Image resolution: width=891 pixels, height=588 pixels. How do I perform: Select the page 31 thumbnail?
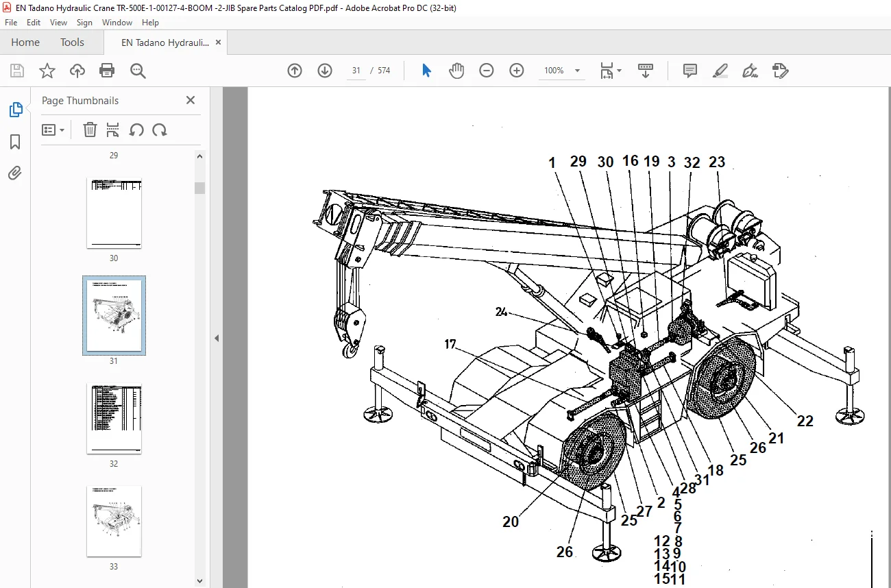pos(114,315)
